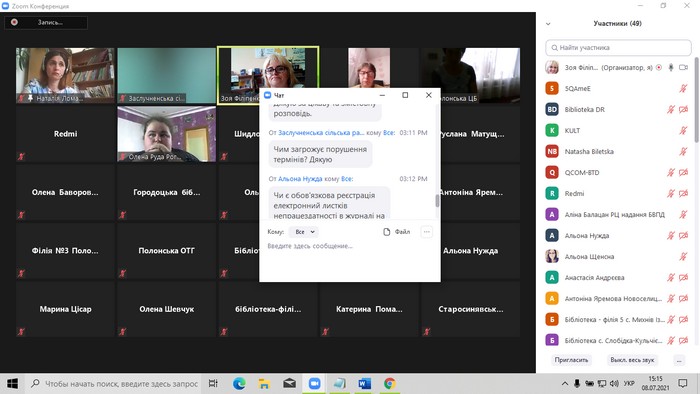This screenshot has width=700, height=394.
Task: Open Mail app from taskbar
Action: point(289,383)
